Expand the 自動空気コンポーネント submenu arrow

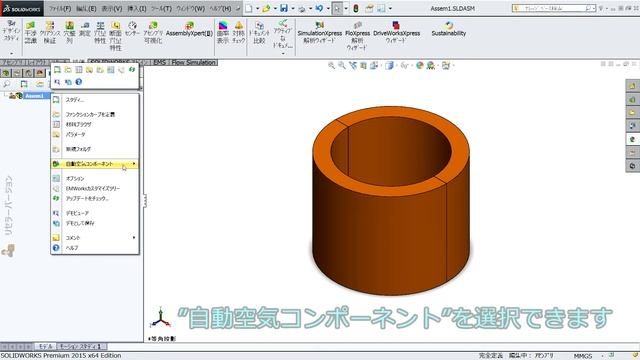point(134,164)
